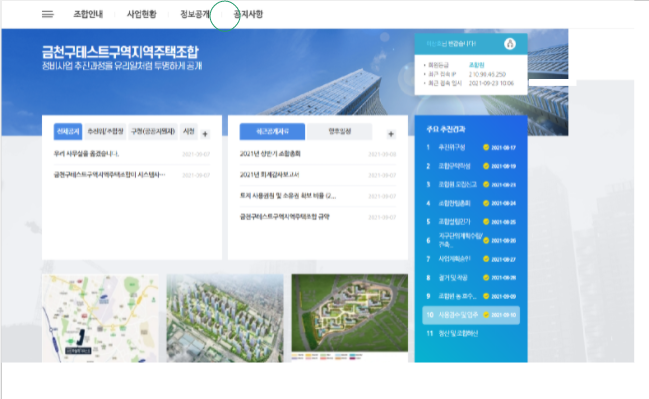
Task: Open the 사업현황 menu
Action: pyautogui.click(x=142, y=14)
